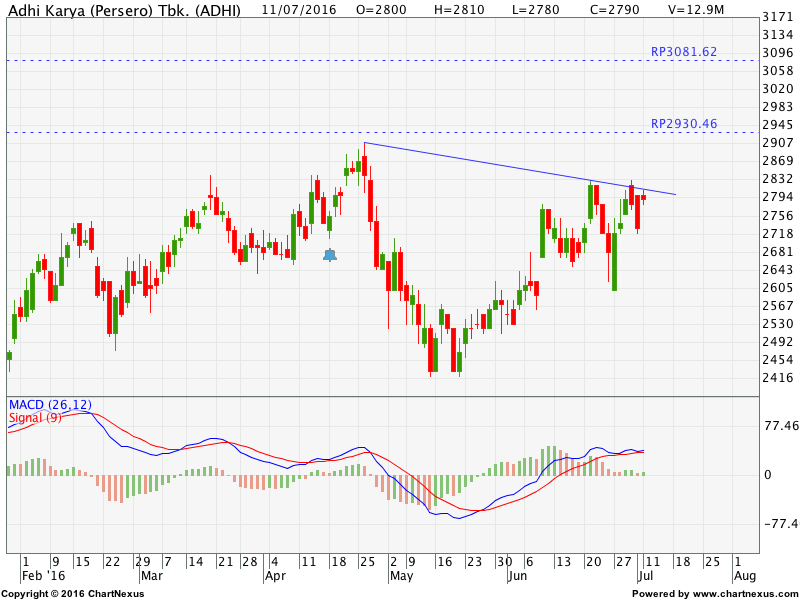Select the Aug month label on time axis
This screenshot has width=800, height=600.
[744, 577]
